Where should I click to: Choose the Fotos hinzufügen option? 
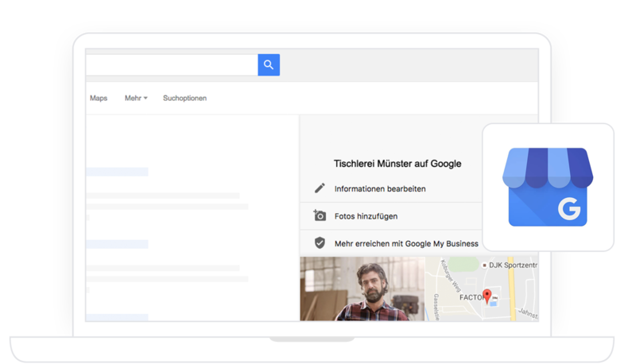tap(366, 216)
